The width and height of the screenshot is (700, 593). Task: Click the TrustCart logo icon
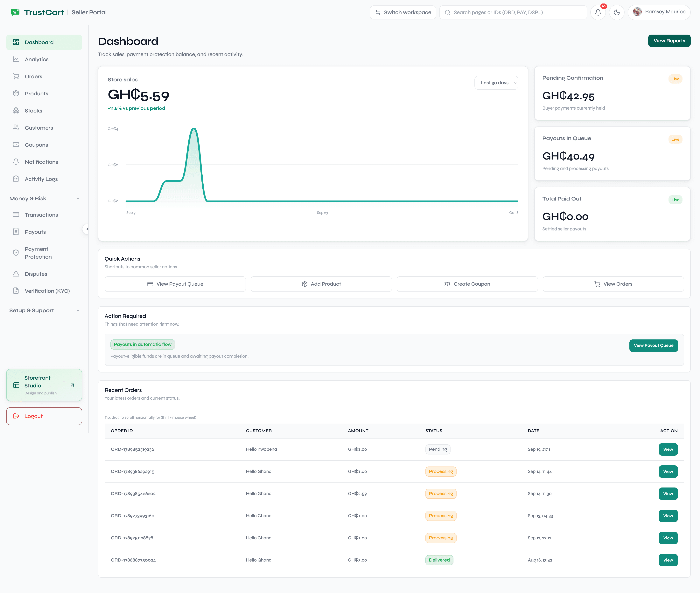(15, 12)
